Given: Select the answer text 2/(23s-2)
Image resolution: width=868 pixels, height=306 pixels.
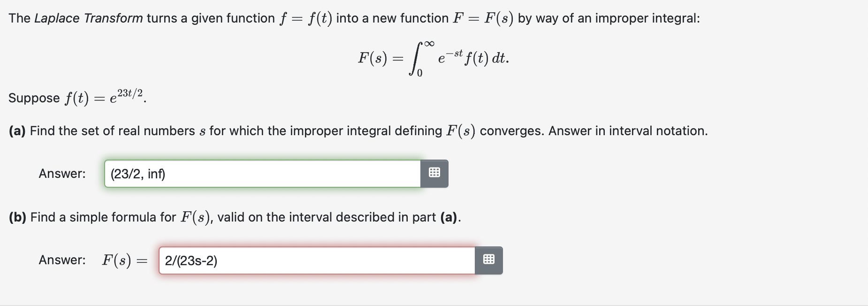Looking at the screenshot, I should [190, 260].
